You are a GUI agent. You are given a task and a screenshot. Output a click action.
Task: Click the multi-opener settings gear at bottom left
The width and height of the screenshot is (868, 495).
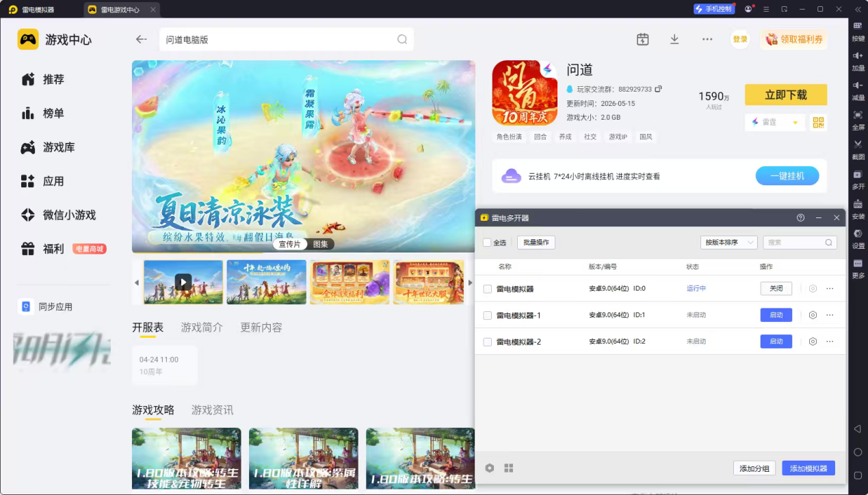click(490, 468)
